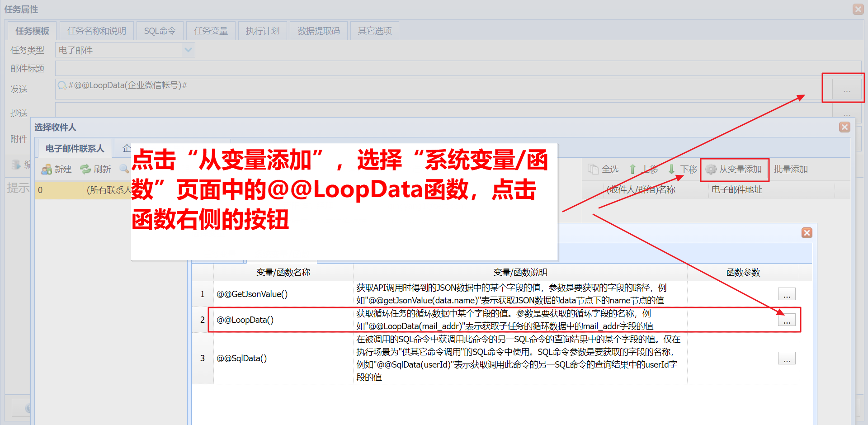
Task: Click the 新建 contact icon
Action: 46,169
